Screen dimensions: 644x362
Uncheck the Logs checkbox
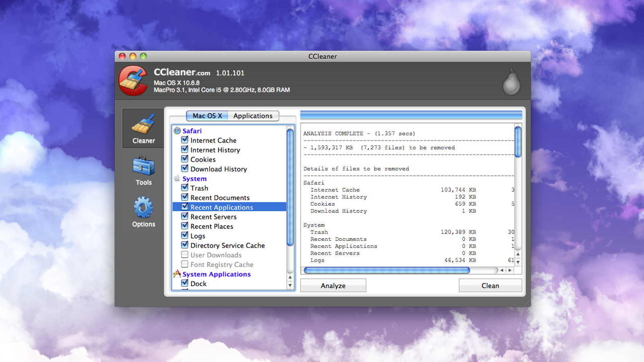click(x=185, y=235)
